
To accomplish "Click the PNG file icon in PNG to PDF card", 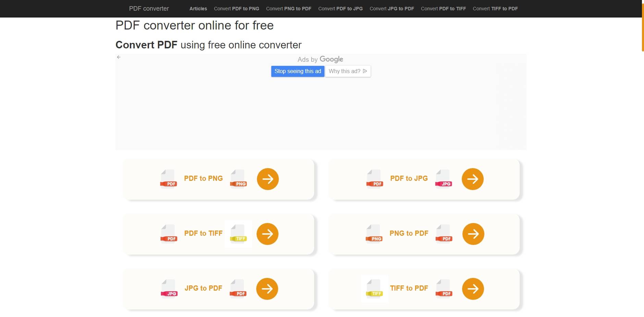I will (x=374, y=234).
